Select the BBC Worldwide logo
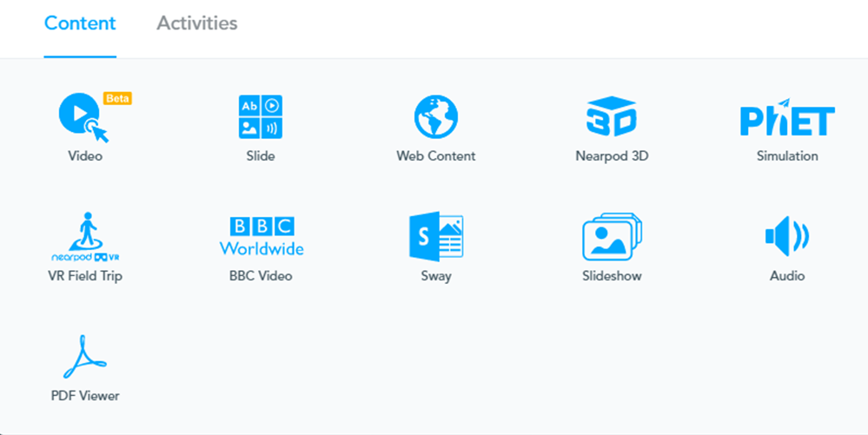The image size is (868, 435). point(262,236)
